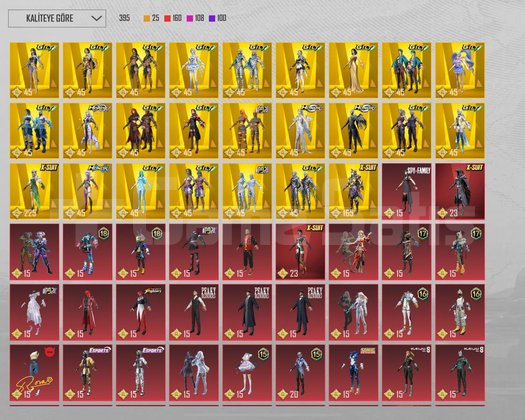Select the orange-haired striped pair outfit
This screenshot has height=420, width=525.
click(247, 131)
